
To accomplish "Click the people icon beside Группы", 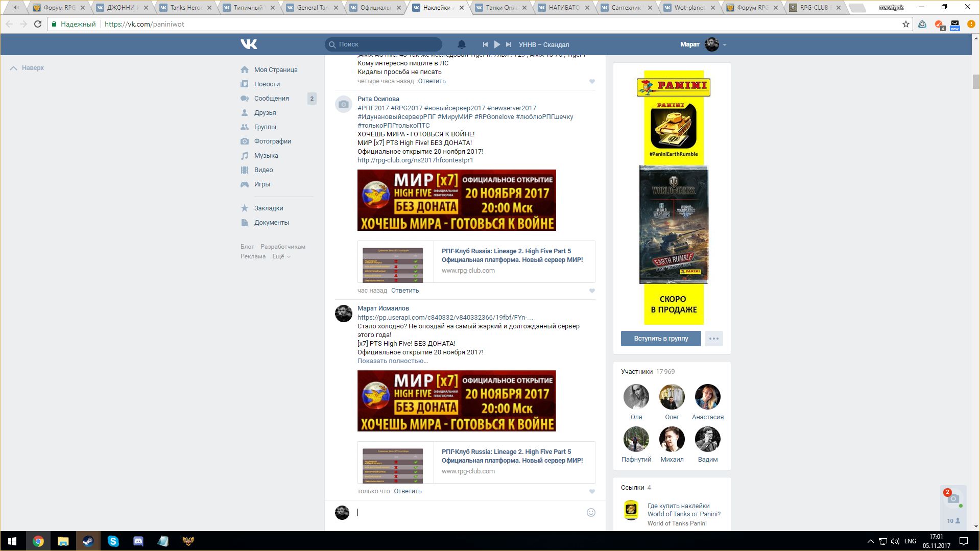I will 245,127.
